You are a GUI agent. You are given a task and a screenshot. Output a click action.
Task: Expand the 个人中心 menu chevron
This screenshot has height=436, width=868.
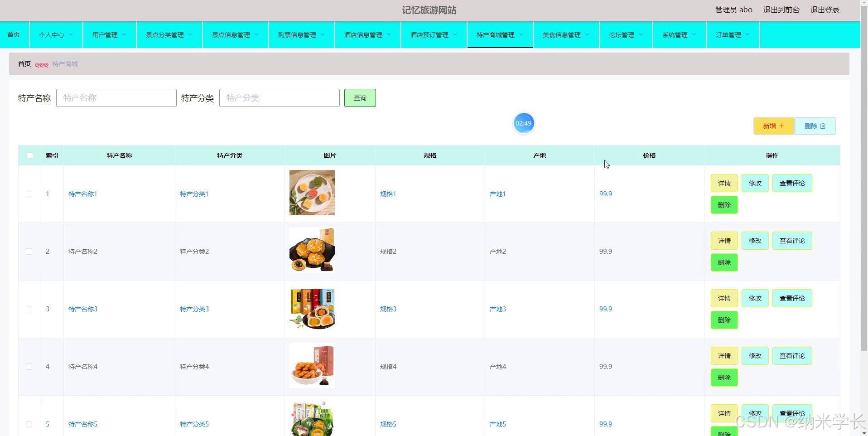pyautogui.click(x=71, y=34)
